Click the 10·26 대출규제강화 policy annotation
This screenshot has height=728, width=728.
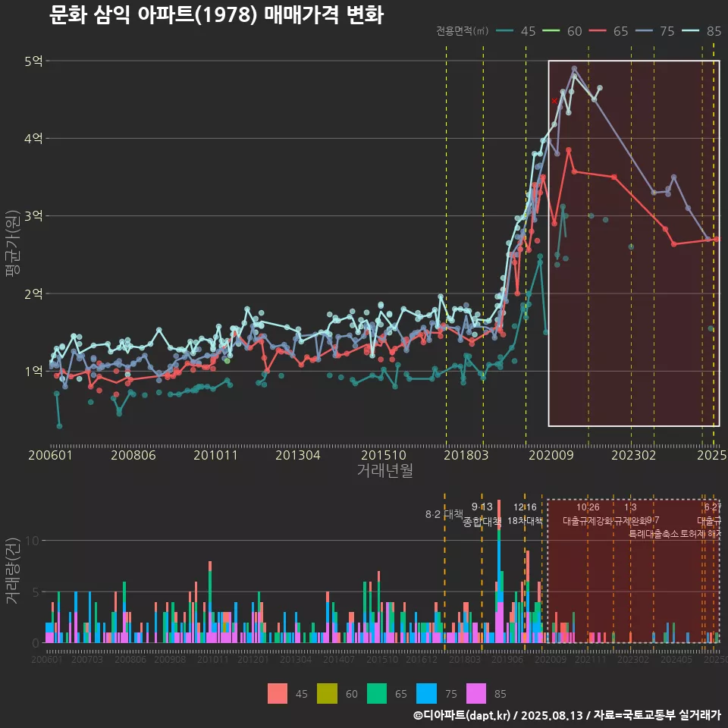click(588, 514)
